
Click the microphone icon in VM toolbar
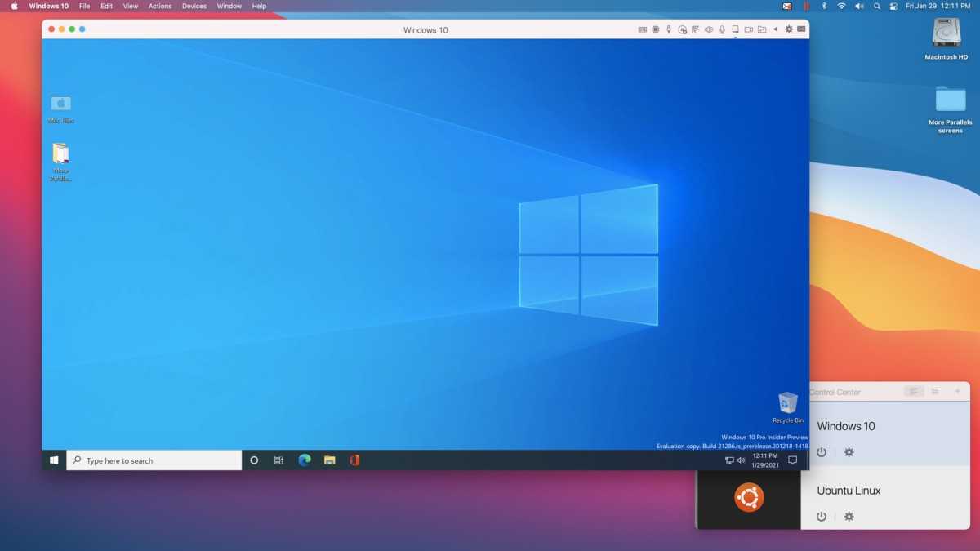(x=722, y=29)
